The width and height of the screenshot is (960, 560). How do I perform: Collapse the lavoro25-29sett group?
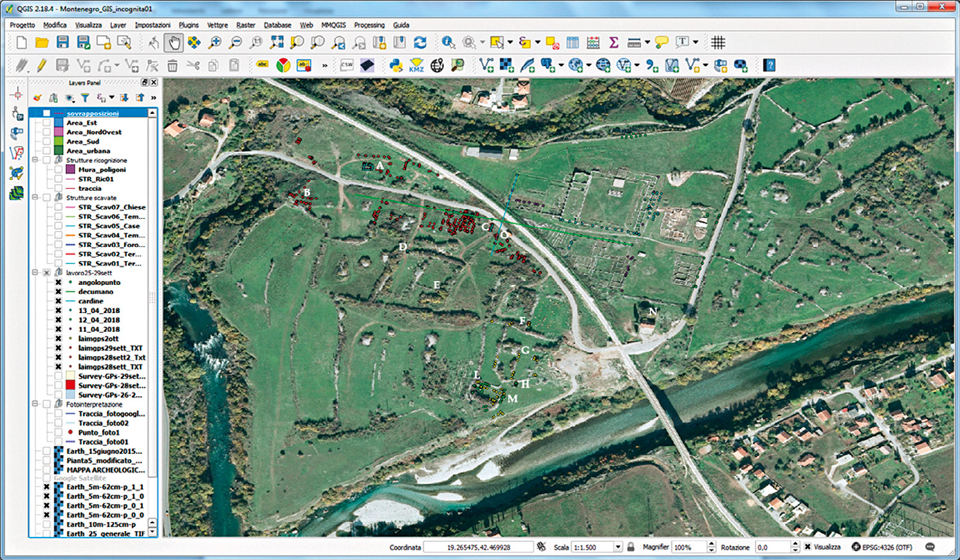coord(35,273)
